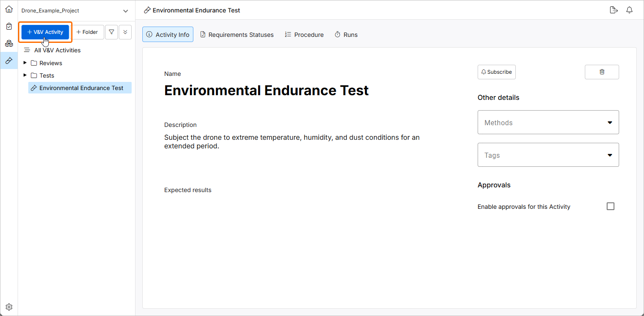Click the expand-all double chevron icon
644x316 pixels.
coord(125,32)
